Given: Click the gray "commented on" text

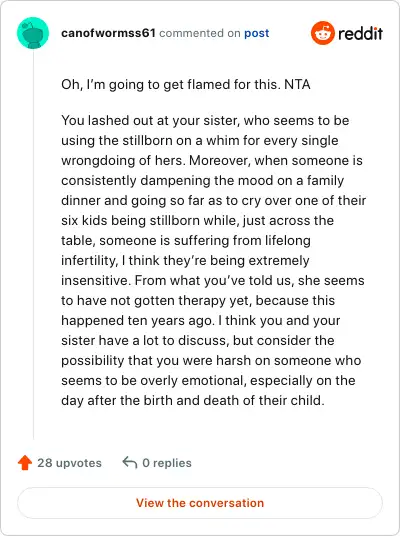Looking at the screenshot, I should click(200, 33).
